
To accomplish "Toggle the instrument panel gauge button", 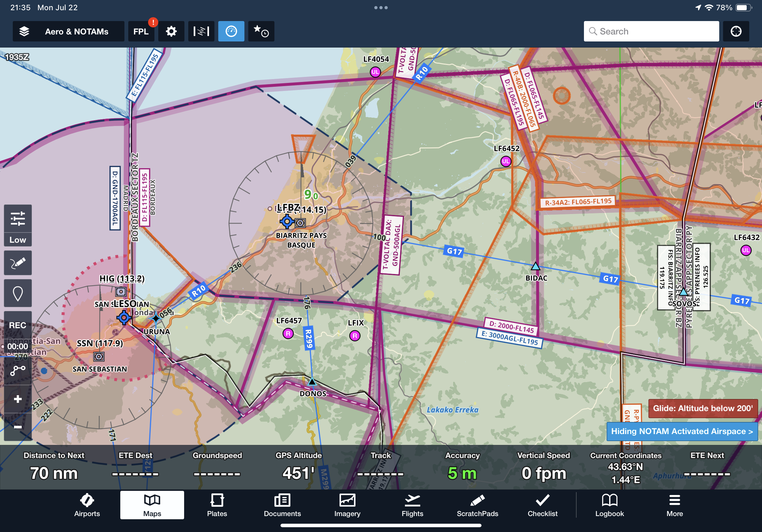I will click(231, 32).
